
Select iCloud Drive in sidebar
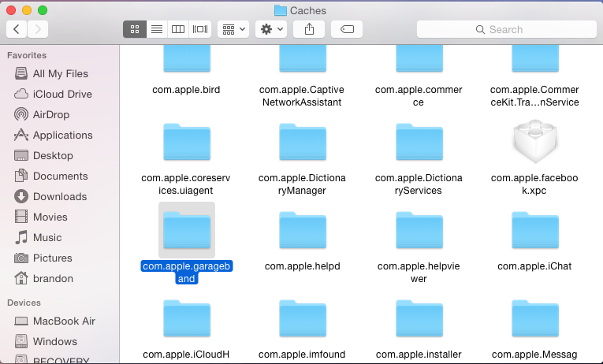61,94
